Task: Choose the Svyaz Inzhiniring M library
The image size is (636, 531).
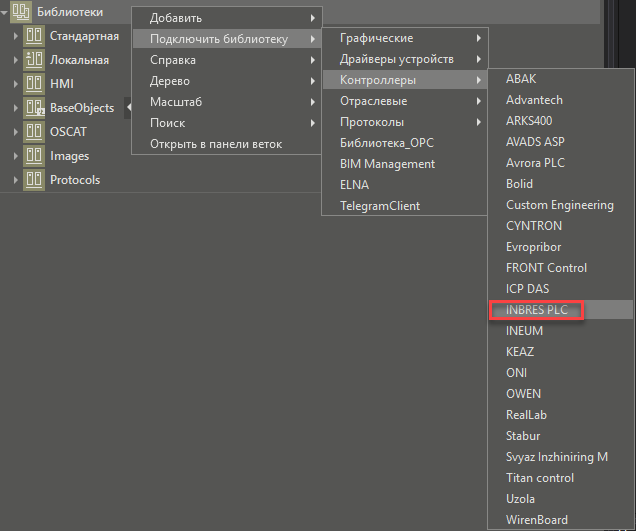Action: 561,457
